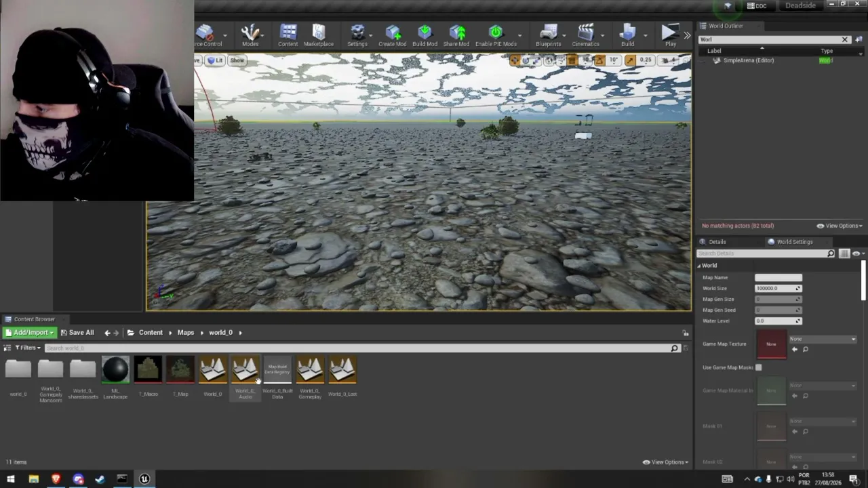Browse to Game Map Texture asset (magnifier)
Screen dimensions: 868x488
pos(806,349)
